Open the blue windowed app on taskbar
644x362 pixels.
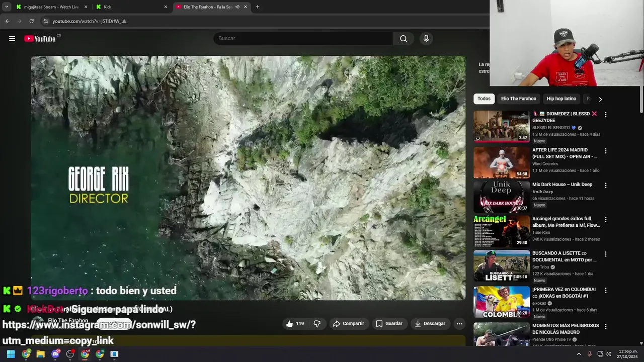[114, 354]
